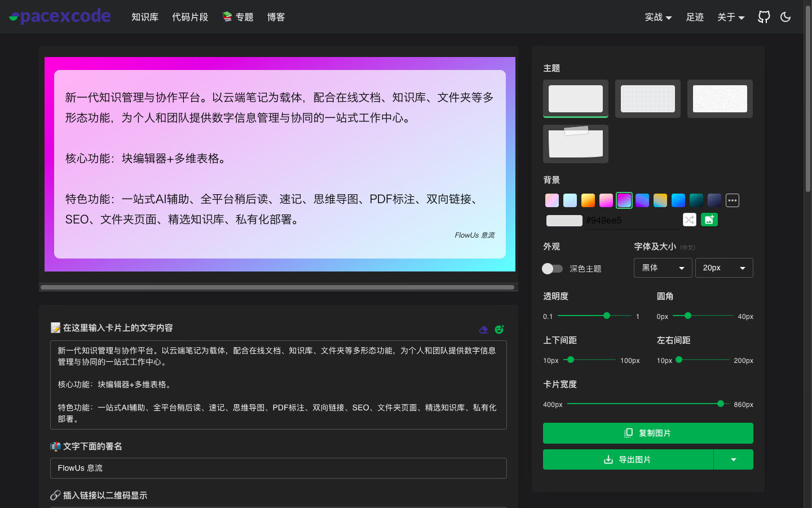The width and height of the screenshot is (812, 508).
Task: Open the emoji picker icon
Action: pyautogui.click(x=499, y=330)
